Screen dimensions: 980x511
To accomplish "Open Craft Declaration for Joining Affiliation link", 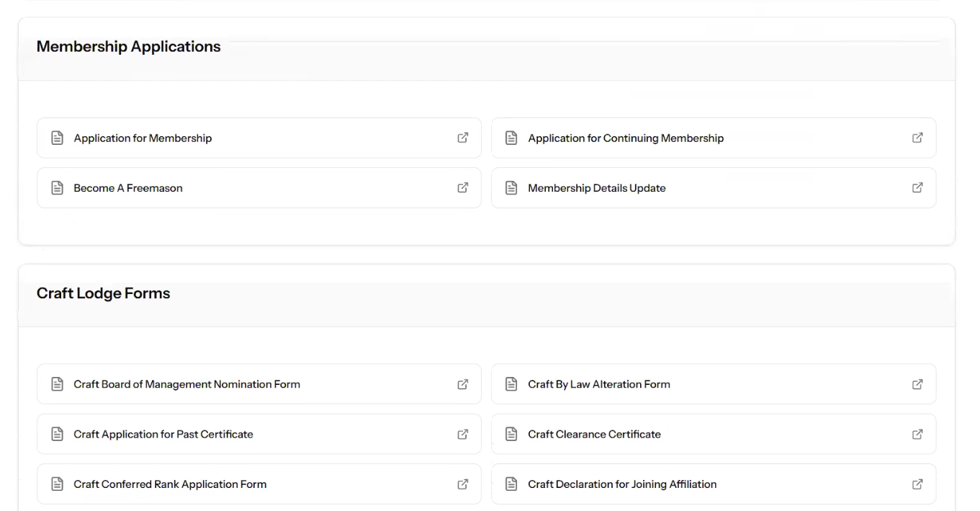I will pos(622,484).
